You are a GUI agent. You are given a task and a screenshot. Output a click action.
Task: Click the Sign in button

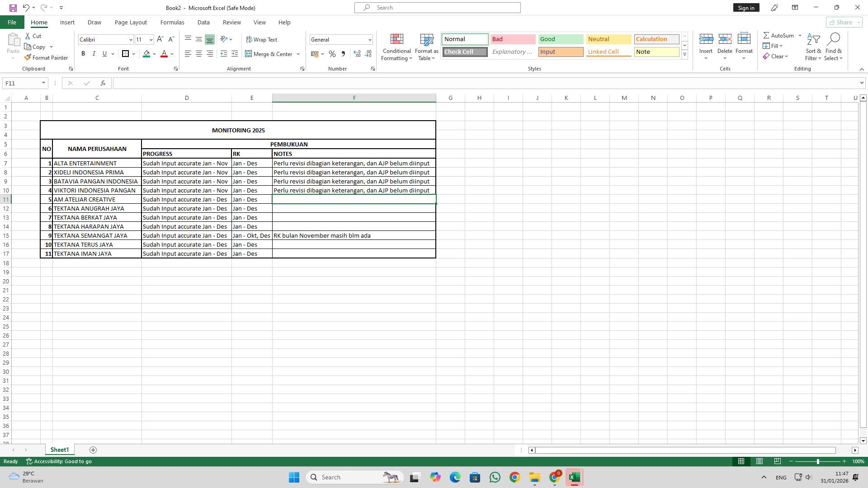click(746, 7)
